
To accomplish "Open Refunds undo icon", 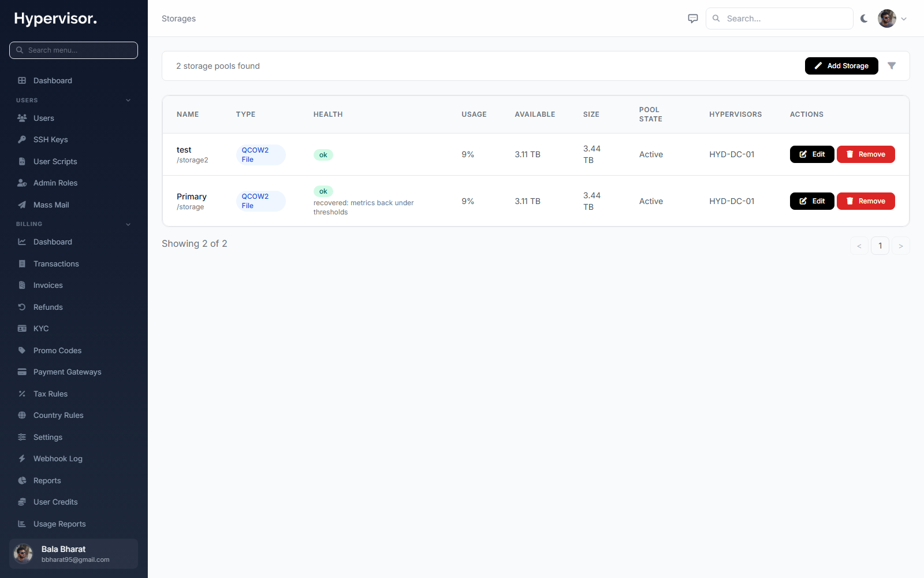I will point(22,307).
